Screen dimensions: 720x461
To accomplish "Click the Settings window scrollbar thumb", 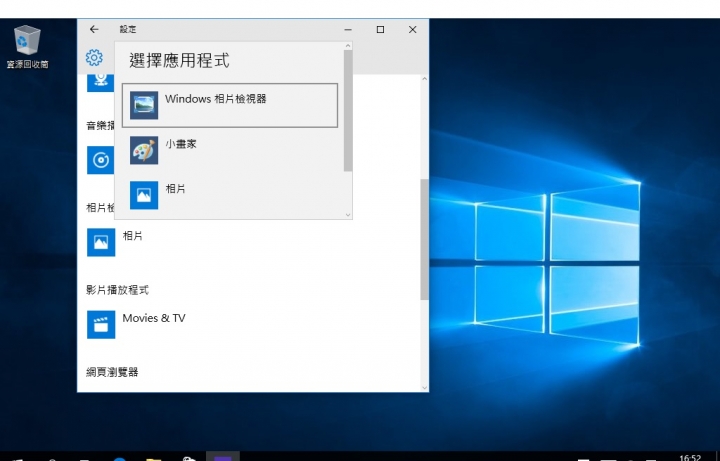I will pos(424,240).
